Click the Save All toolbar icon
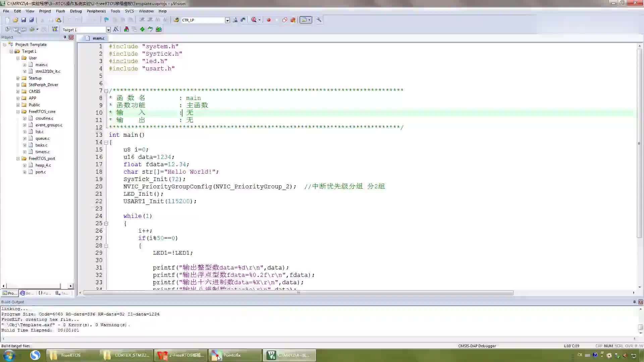This screenshot has height=362, width=644. coord(32,20)
